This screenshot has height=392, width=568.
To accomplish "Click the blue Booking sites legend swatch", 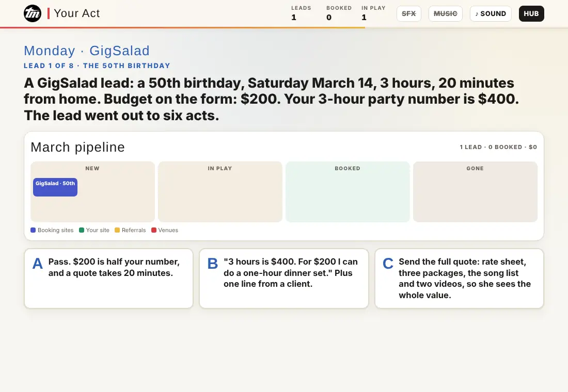I will tap(33, 230).
